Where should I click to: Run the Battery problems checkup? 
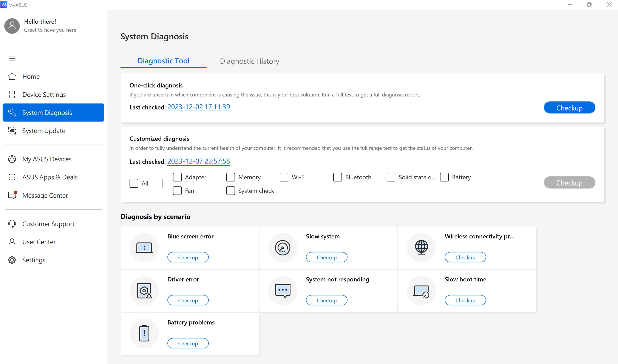(x=188, y=343)
